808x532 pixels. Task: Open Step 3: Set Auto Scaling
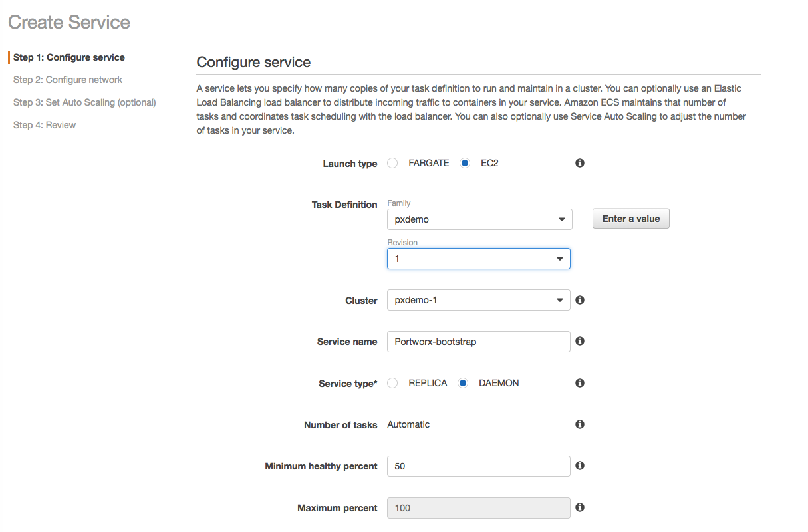tap(84, 102)
